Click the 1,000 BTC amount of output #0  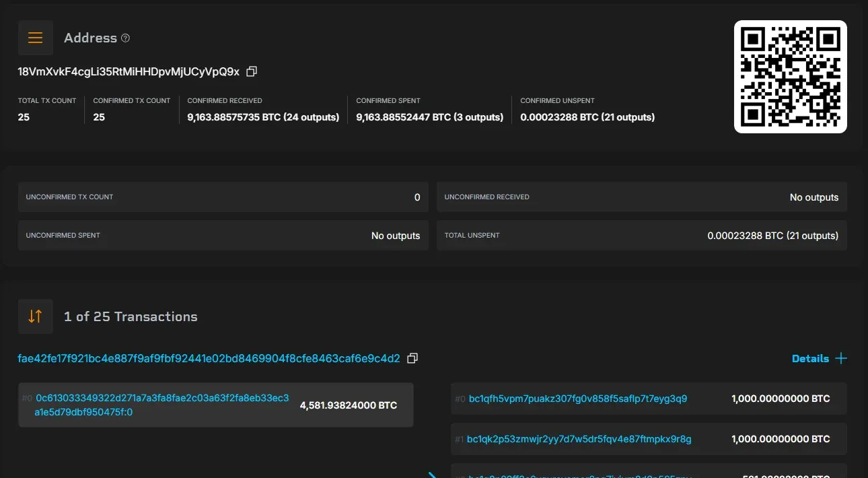click(781, 399)
